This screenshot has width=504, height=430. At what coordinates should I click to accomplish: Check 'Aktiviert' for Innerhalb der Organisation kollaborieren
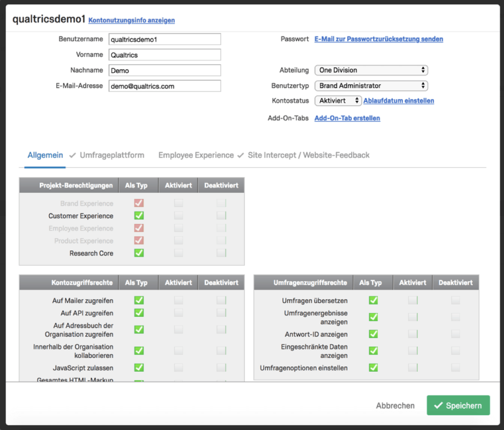(179, 351)
